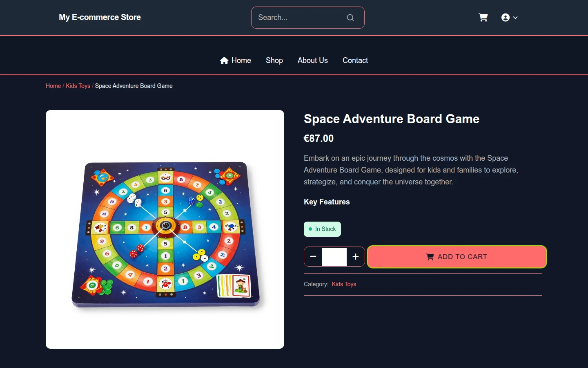The image size is (588, 368).
Task: Click the My E-commerce Store logo
Action: click(x=100, y=18)
